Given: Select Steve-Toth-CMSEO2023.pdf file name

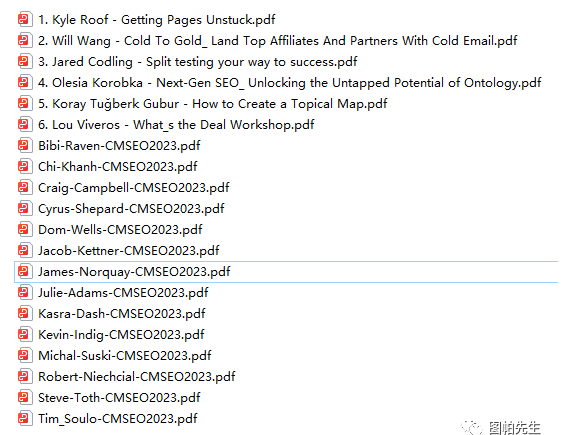Looking at the screenshot, I should coord(119,397).
